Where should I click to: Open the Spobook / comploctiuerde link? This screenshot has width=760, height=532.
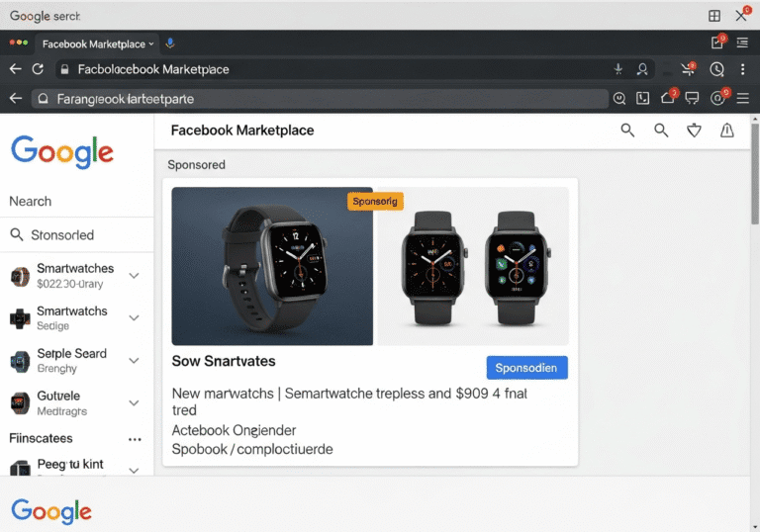click(252, 449)
